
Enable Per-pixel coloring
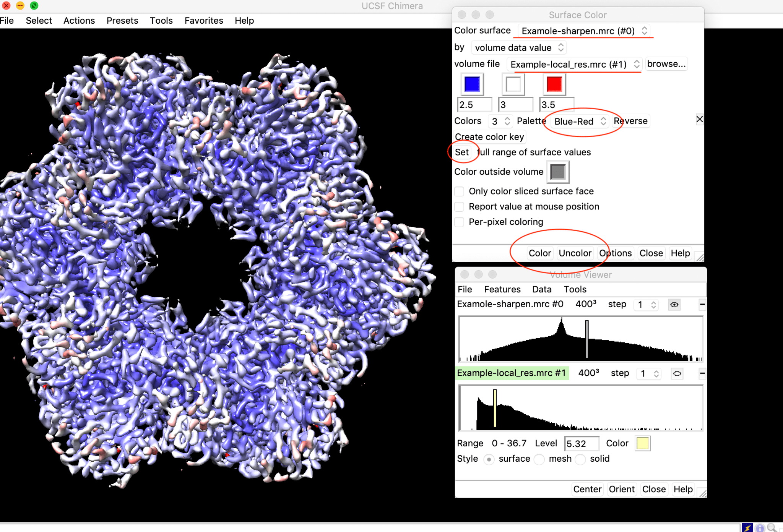459,222
